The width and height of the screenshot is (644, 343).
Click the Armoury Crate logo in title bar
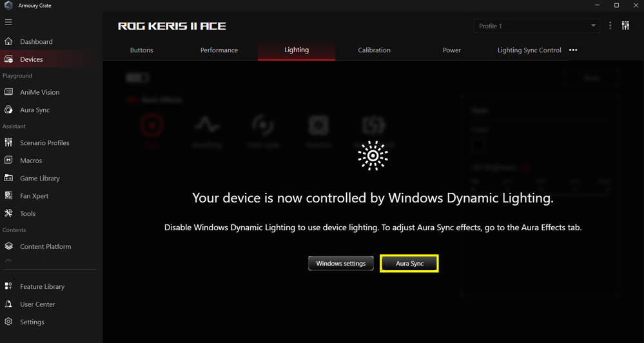point(8,5)
